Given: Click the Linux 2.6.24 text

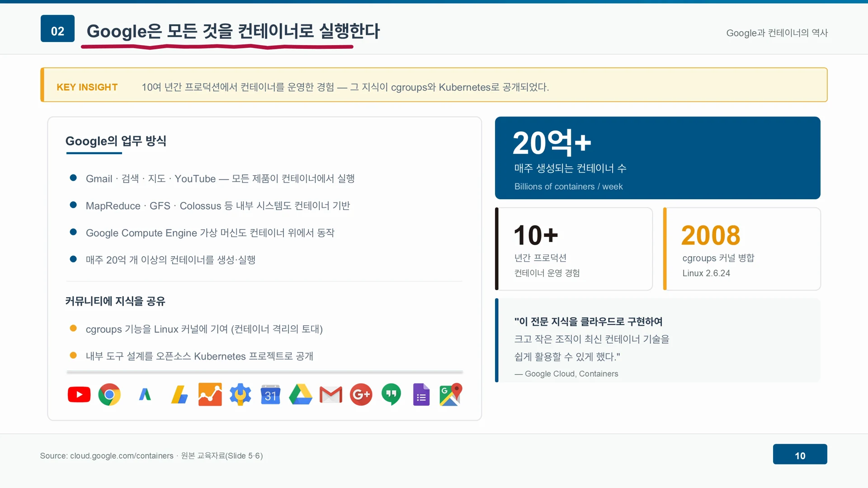Looking at the screenshot, I should coord(706,273).
